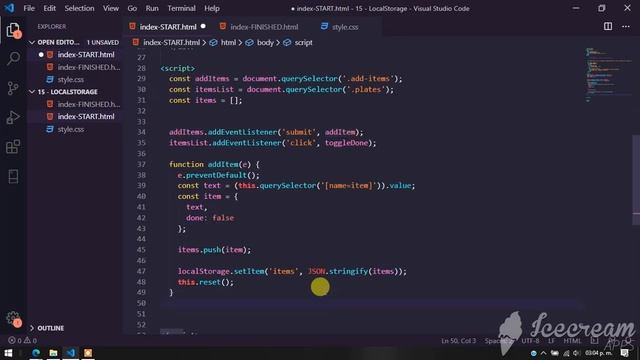Image resolution: width=640 pixels, height=360 pixels.
Task: Show errors and warnings in status bar
Action: tap(23, 340)
